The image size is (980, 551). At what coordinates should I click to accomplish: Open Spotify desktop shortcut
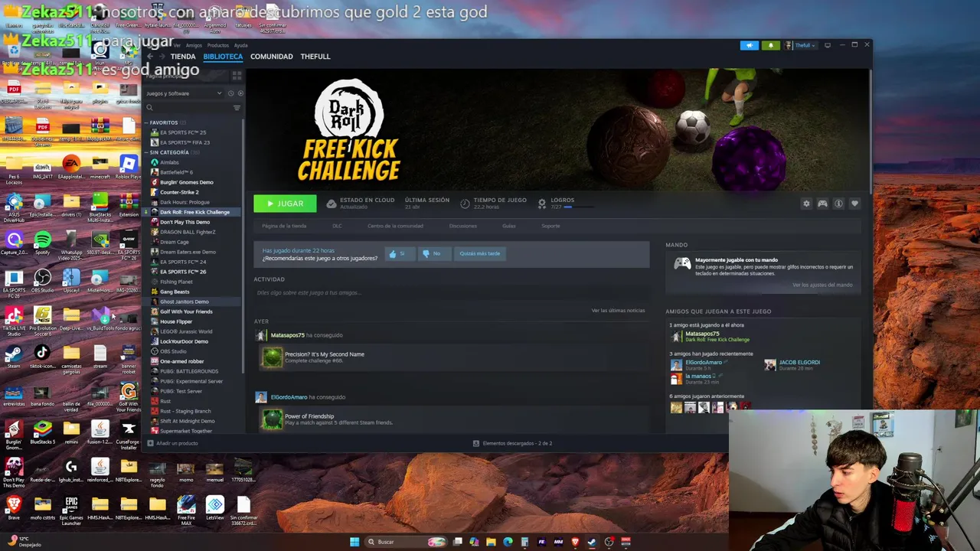click(42, 243)
